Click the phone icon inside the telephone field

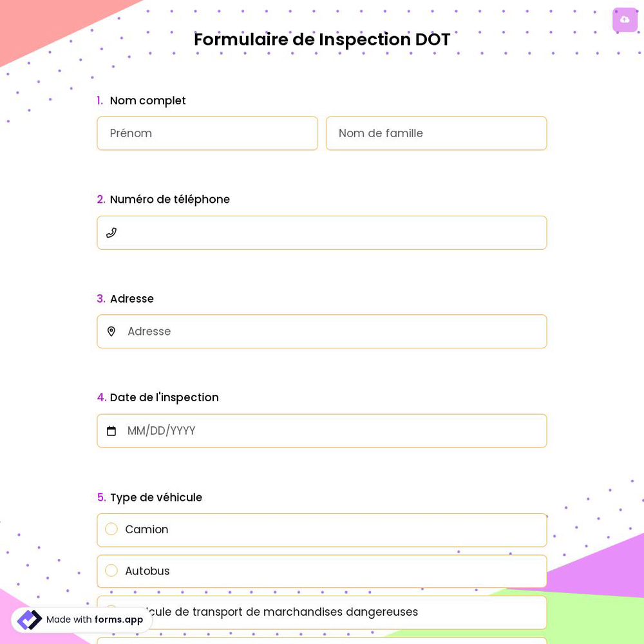111,232
